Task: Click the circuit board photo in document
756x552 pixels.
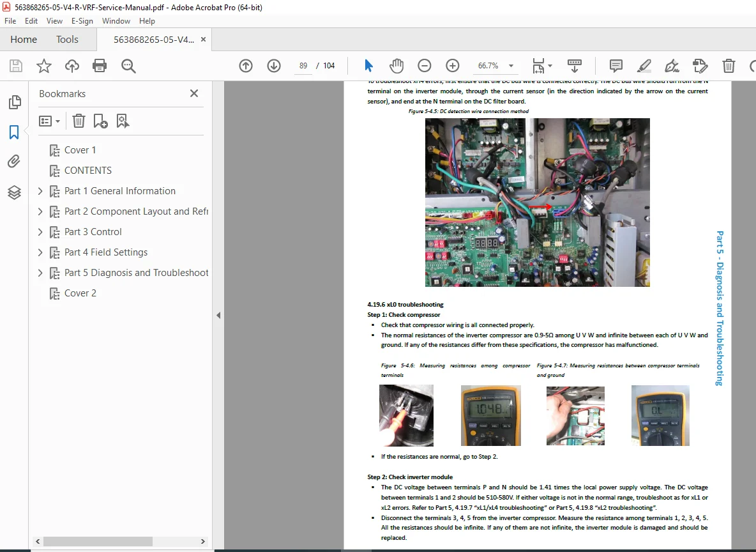Action: point(538,203)
